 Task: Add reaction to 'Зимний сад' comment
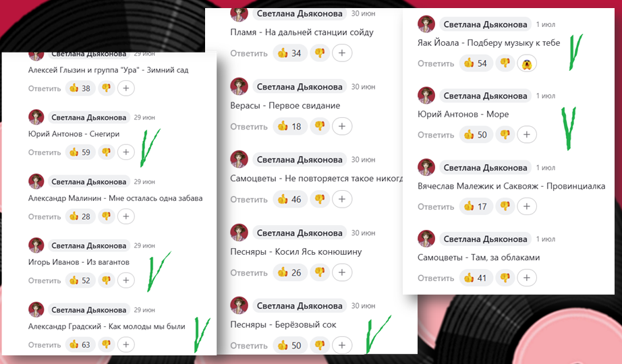125,88
